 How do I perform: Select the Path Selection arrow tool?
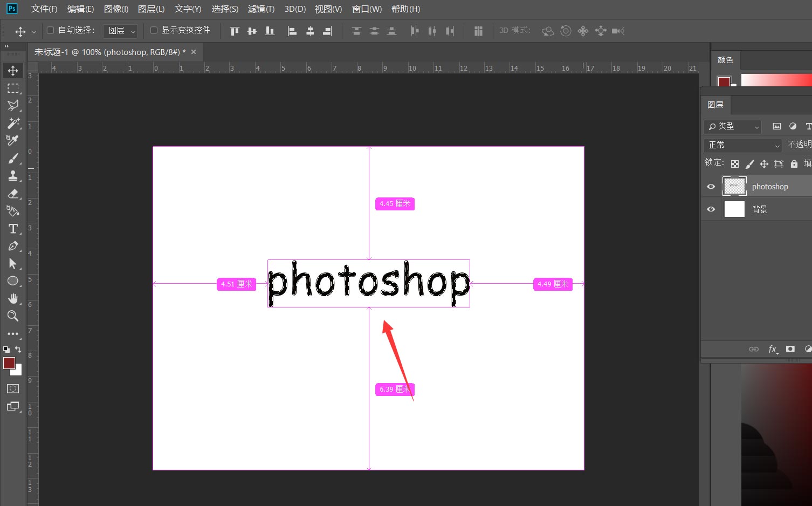tap(13, 263)
